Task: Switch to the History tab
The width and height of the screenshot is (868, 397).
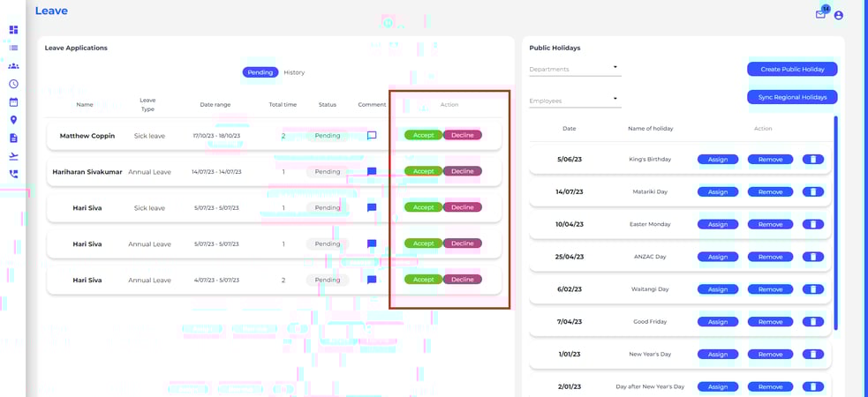Action: [294, 72]
